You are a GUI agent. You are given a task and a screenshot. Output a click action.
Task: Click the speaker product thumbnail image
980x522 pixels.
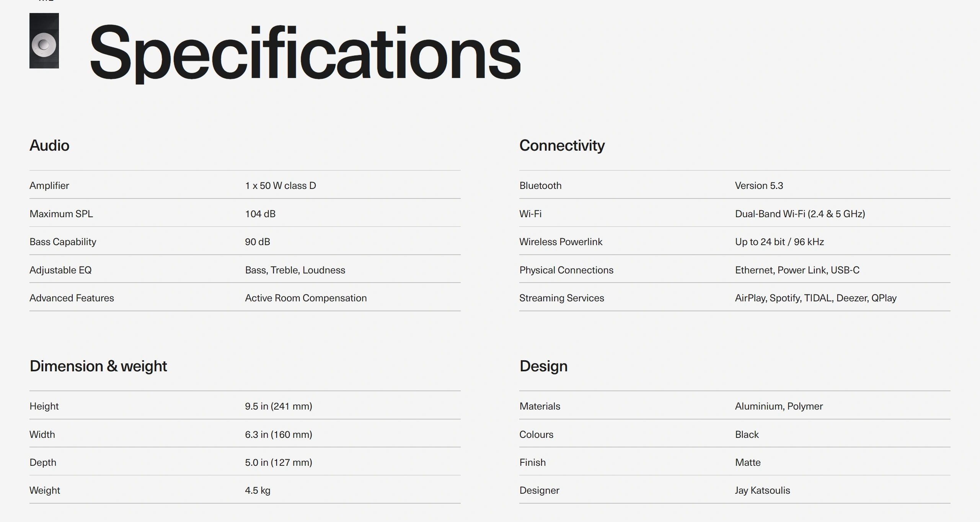(x=44, y=41)
